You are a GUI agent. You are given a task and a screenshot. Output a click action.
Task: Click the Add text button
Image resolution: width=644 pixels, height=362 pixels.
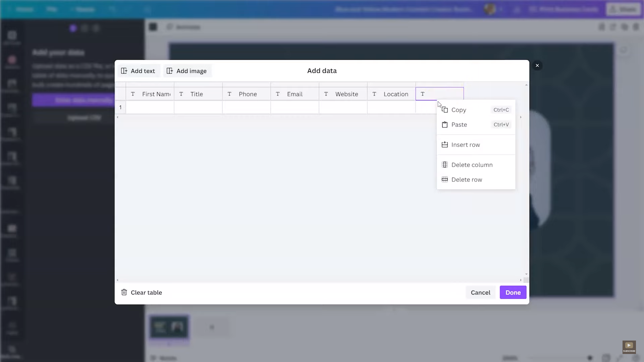138,71
